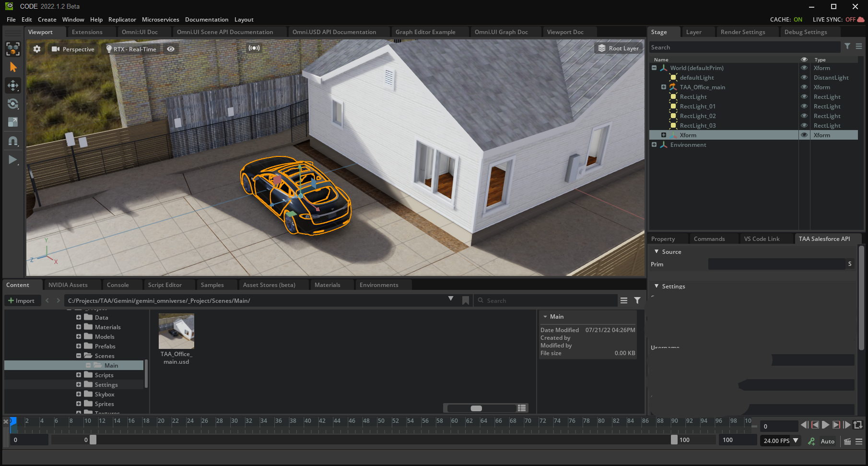The height and width of the screenshot is (466, 868).
Task: Toggle visibility of RectLight_02
Action: (804, 116)
